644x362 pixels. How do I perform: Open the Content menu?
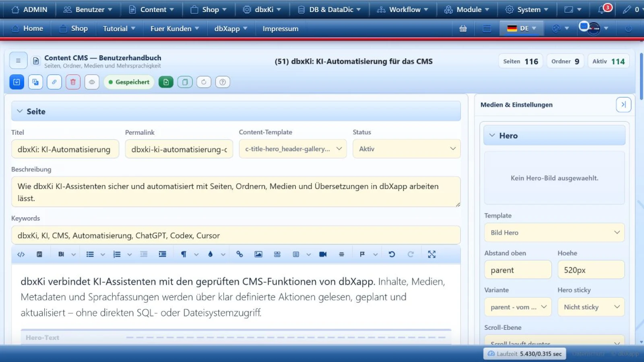point(151,9)
